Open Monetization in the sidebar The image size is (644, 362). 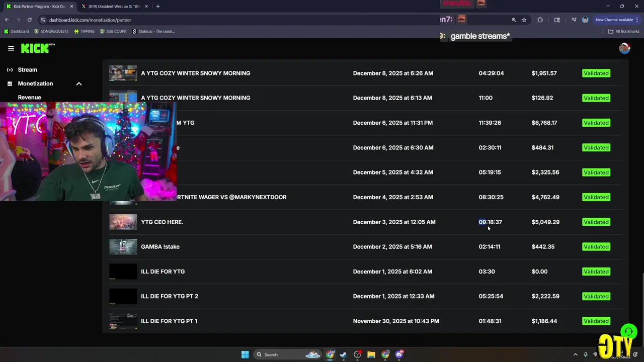click(x=35, y=83)
